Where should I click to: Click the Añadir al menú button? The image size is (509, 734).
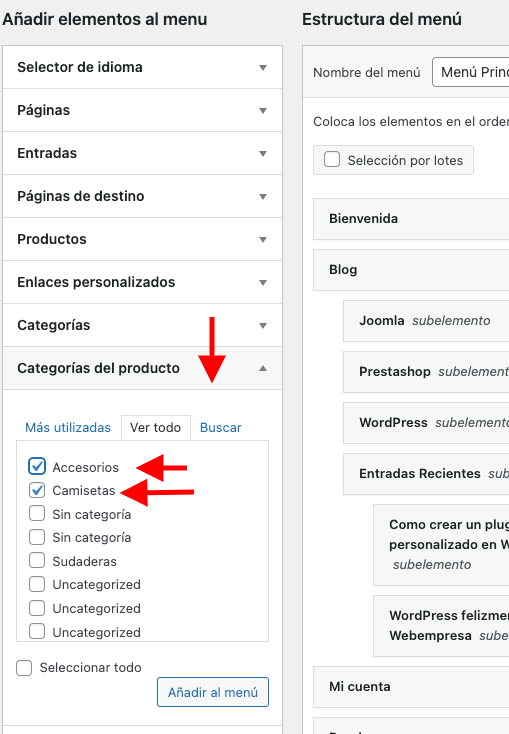click(213, 692)
